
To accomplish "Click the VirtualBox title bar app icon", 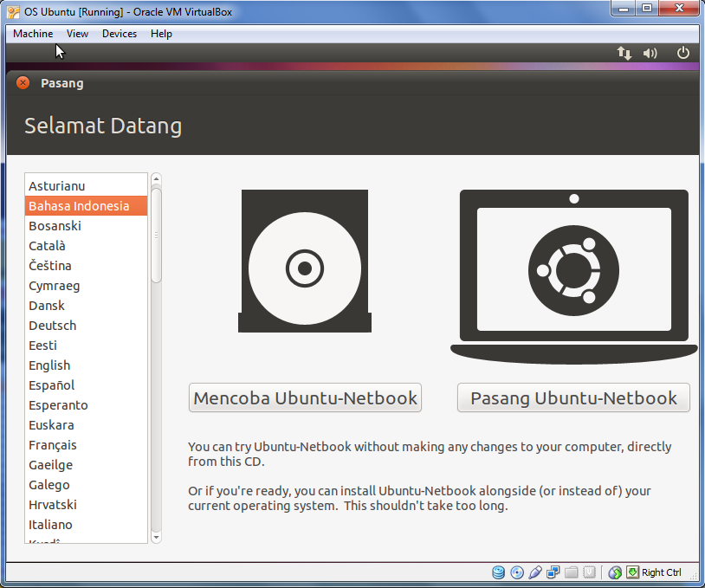I will point(14,12).
